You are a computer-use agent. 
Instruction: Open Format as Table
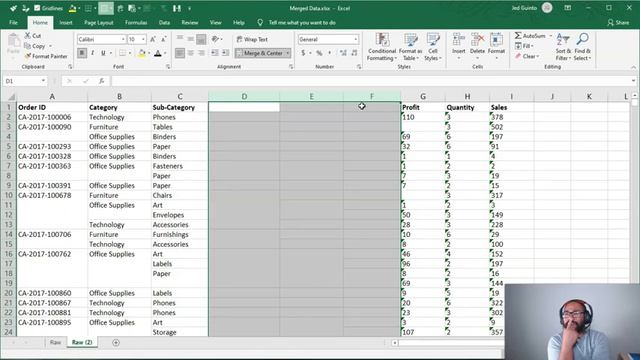point(410,47)
